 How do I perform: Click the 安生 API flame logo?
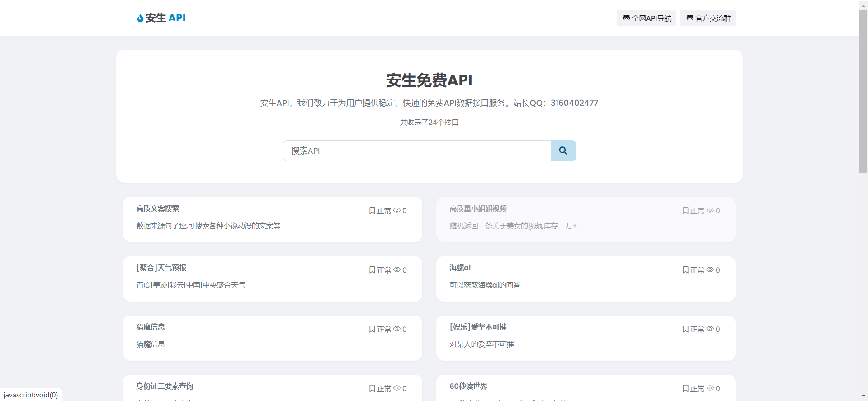140,18
